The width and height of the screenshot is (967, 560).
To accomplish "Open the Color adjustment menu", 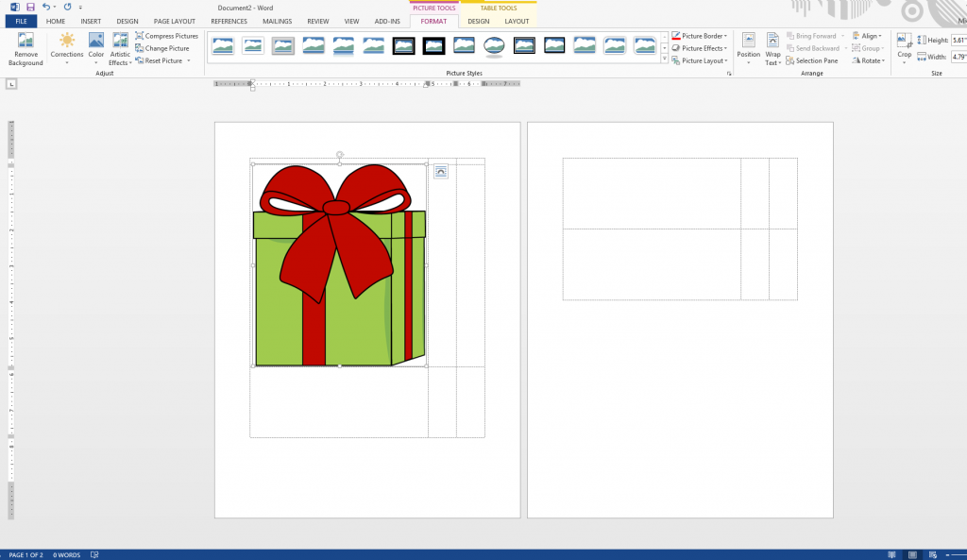I will (x=96, y=49).
